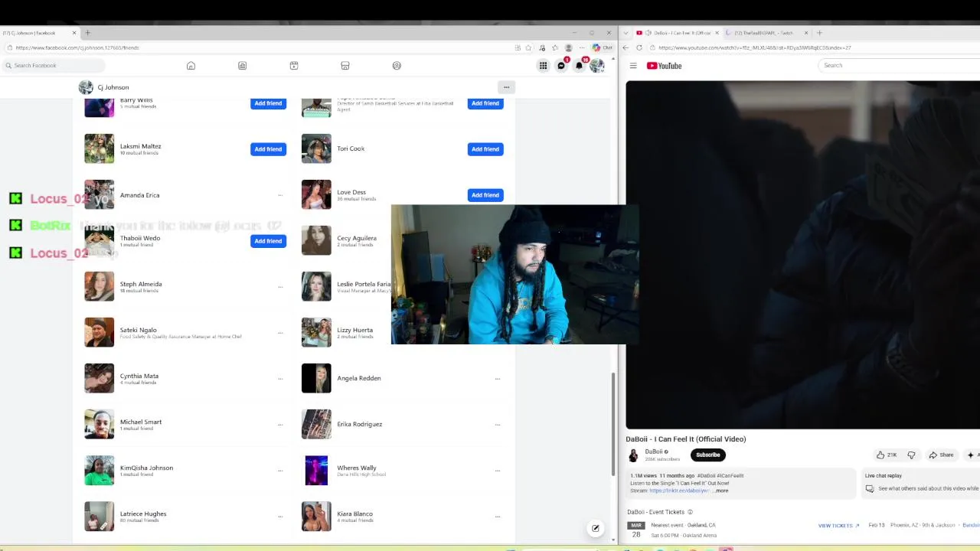980x551 pixels.
Task: Click Live chat replay panel
Action: (922, 482)
